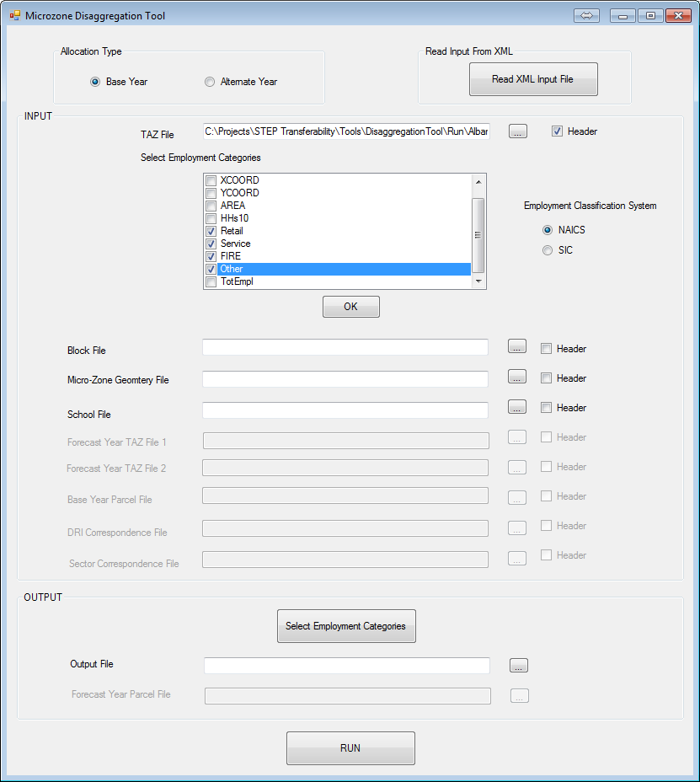This screenshot has height=782, width=700.
Task: Select the Alternate Year radio button
Action: [x=210, y=82]
